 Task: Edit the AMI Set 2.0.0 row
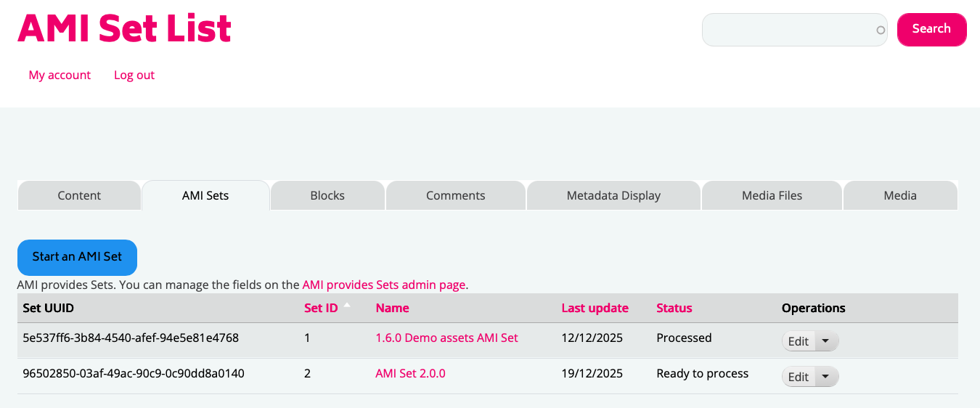point(799,377)
